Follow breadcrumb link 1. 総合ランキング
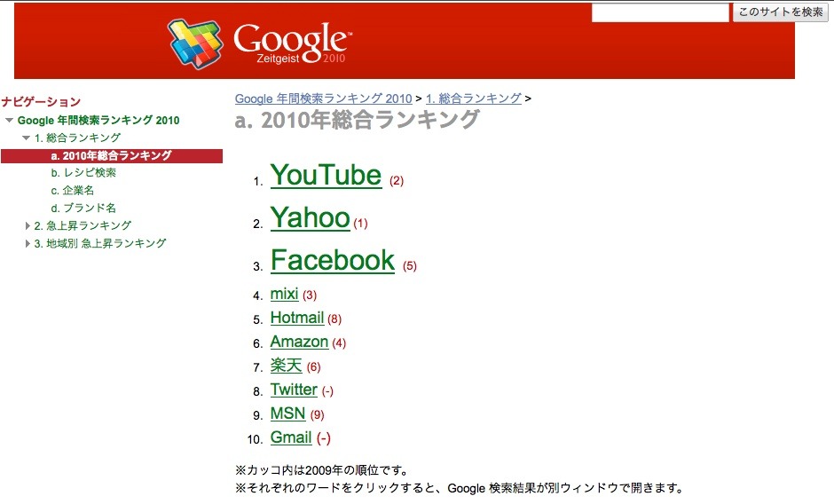The height and width of the screenshot is (504, 834). click(x=474, y=98)
